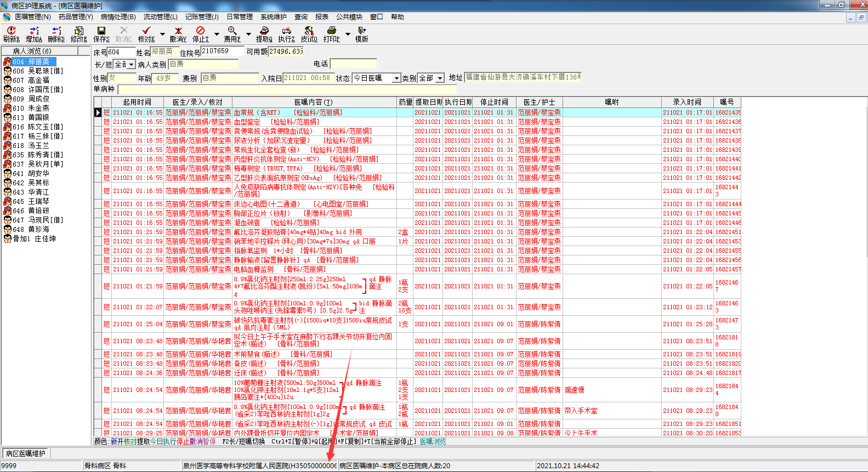Click the 医嘱浏览 link in the legend bar
The width and height of the screenshot is (868, 472).
pos(433,441)
